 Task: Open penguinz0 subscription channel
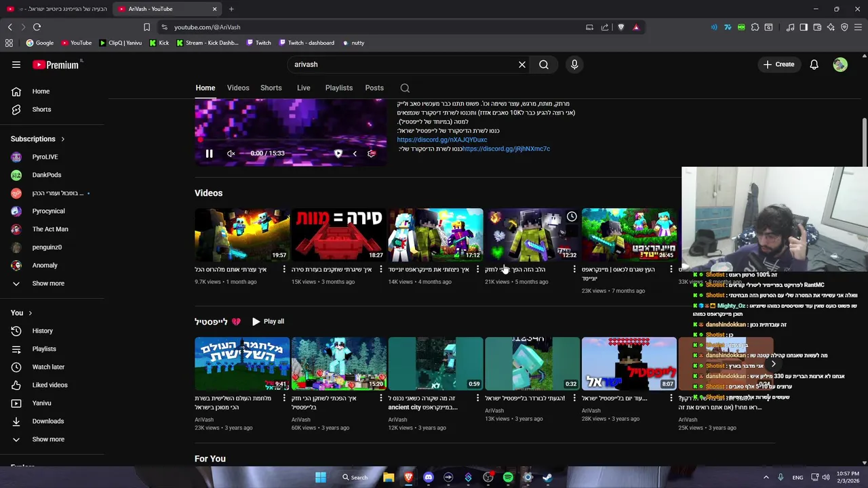pyautogui.click(x=52, y=247)
